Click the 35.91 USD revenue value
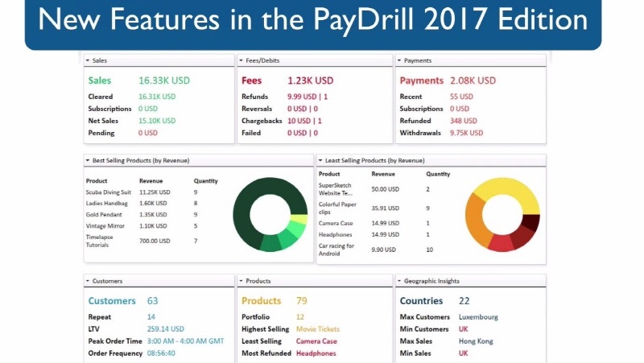 (386, 208)
